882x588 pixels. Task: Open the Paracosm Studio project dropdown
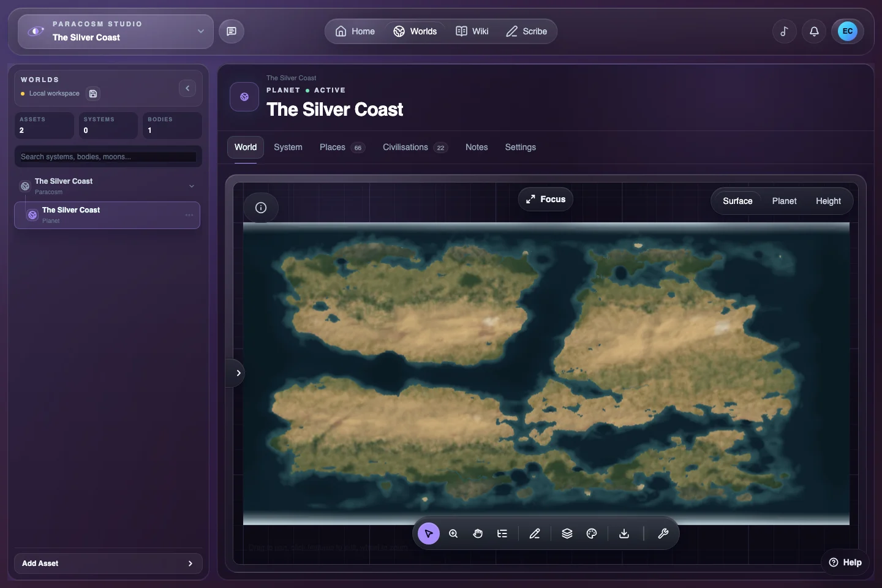pos(116,31)
